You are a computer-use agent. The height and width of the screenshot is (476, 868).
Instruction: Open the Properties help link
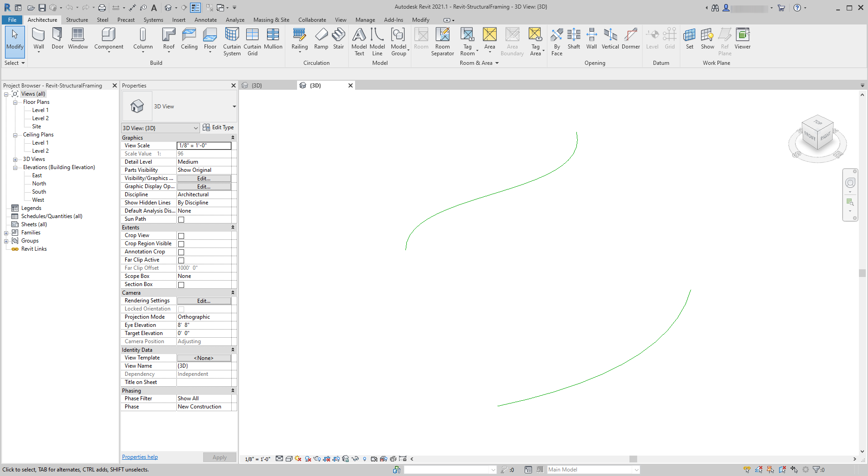[140, 457]
